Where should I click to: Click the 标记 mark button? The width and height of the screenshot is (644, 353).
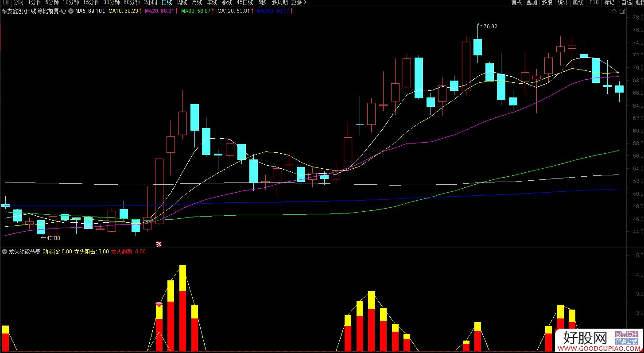pyautogui.click(x=609, y=3)
